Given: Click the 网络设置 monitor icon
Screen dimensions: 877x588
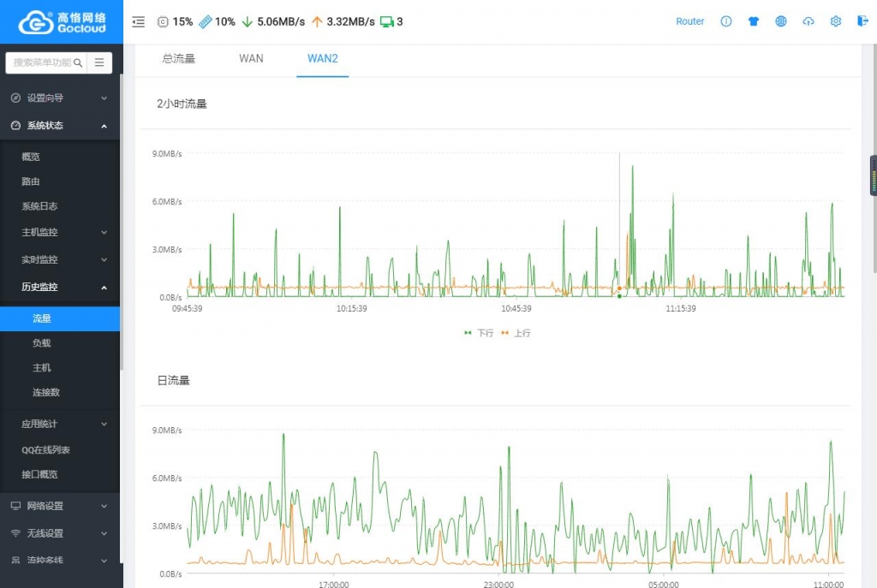Looking at the screenshot, I should pyautogui.click(x=15, y=506).
